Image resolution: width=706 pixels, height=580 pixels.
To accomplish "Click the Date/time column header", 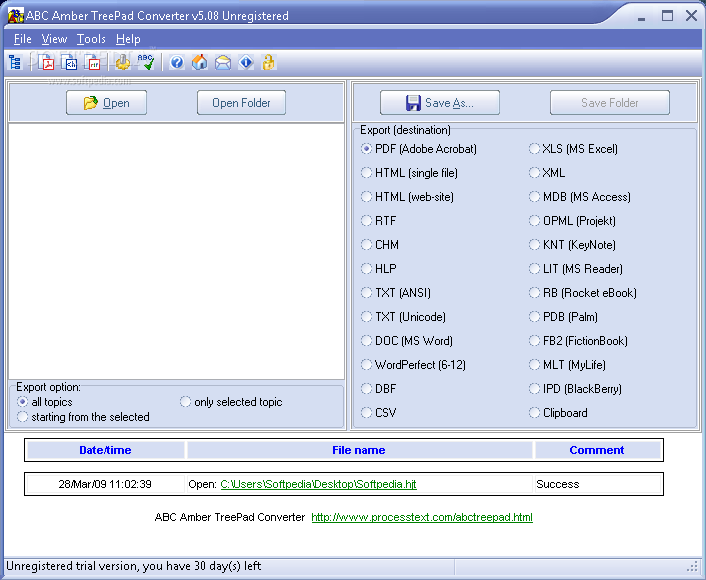I will point(105,450).
